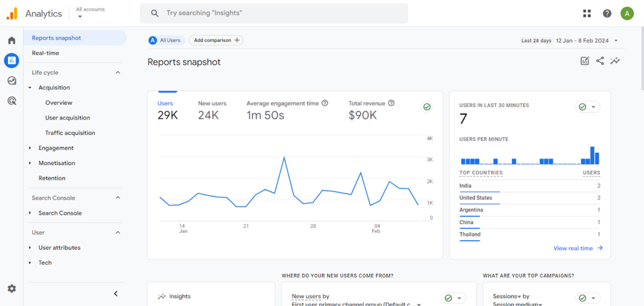Click the Share this report icon

(x=600, y=61)
